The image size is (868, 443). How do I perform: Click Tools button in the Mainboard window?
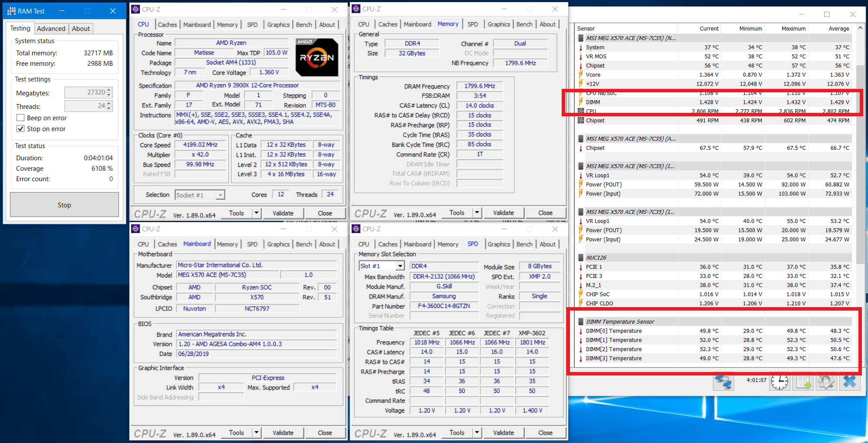(237, 433)
